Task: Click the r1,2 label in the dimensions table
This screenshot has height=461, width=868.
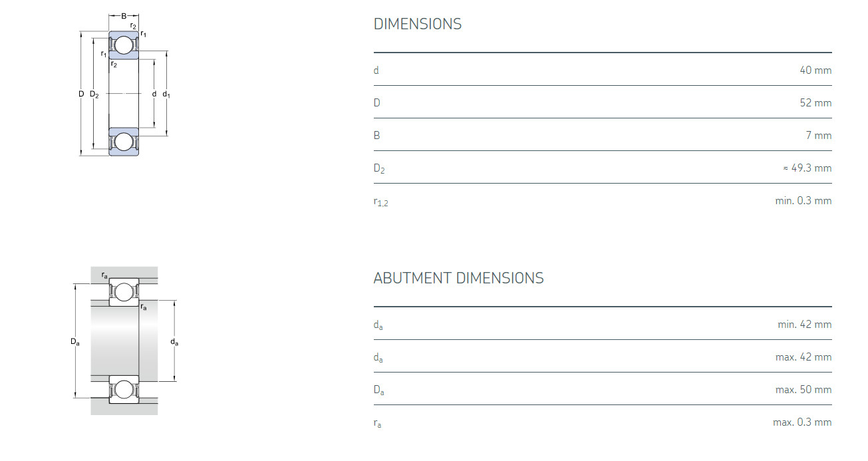Action: [380, 202]
